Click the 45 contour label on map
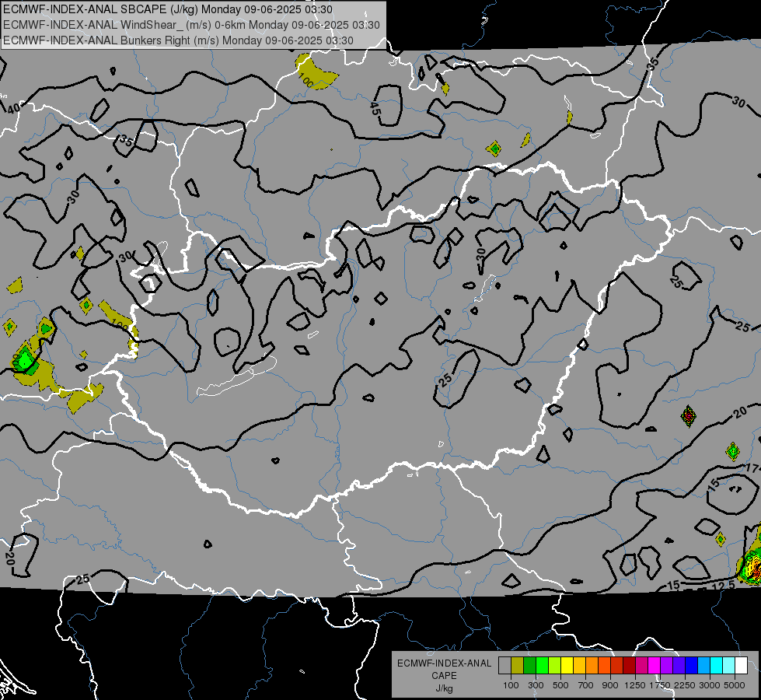The width and height of the screenshot is (761, 700). click(x=375, y=108)
